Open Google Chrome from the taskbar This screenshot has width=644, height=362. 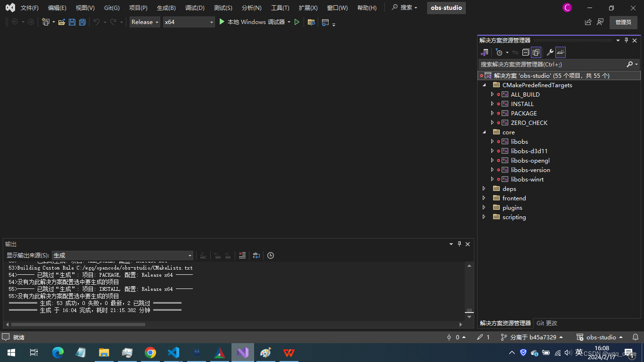point(150,353)
